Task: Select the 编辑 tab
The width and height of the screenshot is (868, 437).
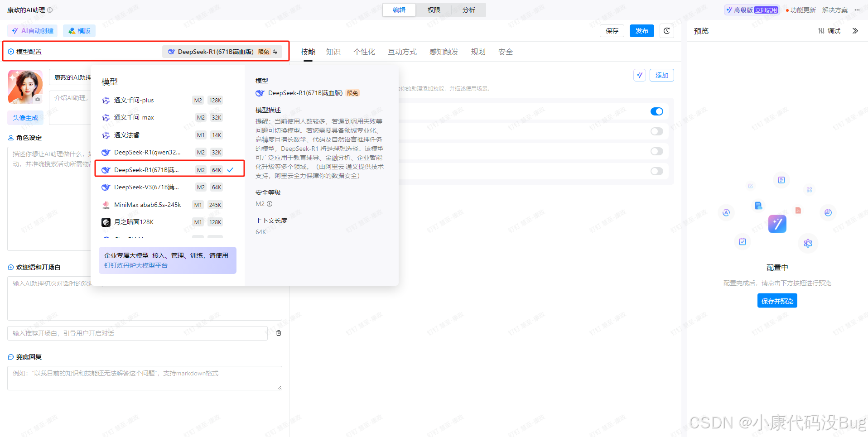Action: (x=399, y=10)
